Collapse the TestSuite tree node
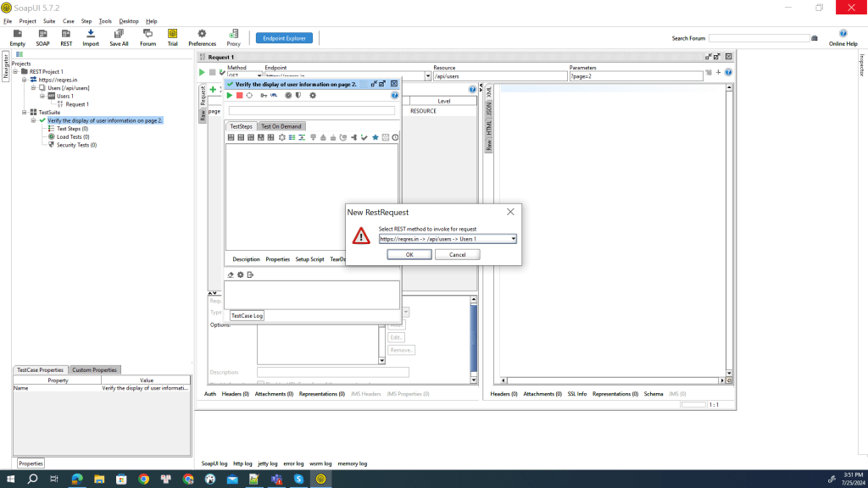 click(24, 112)
